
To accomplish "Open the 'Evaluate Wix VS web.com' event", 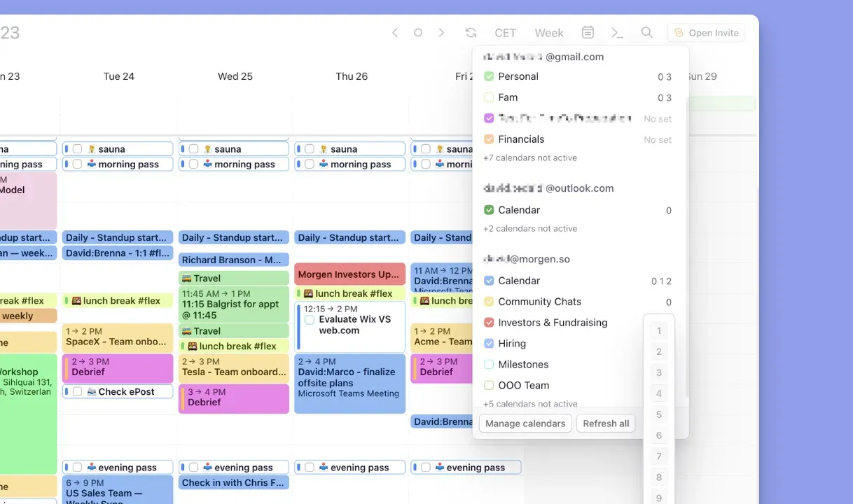I will (349, 324).
